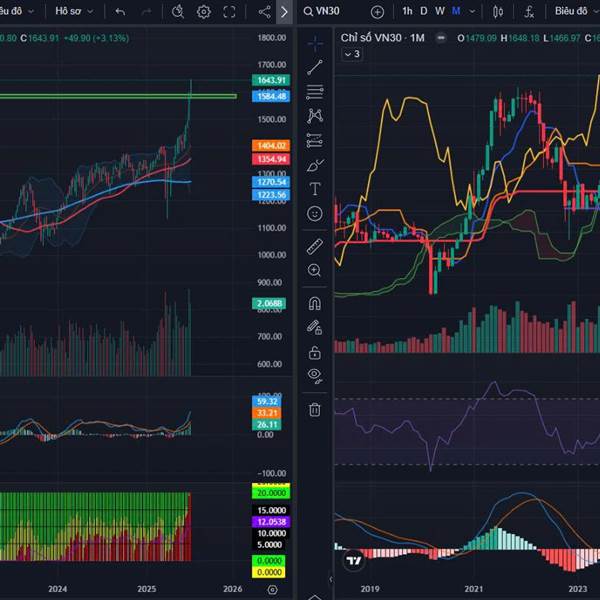Viewport: 600px width, 600px height.
Task: Redo the last undone action
Action: [x=146, y=11]
